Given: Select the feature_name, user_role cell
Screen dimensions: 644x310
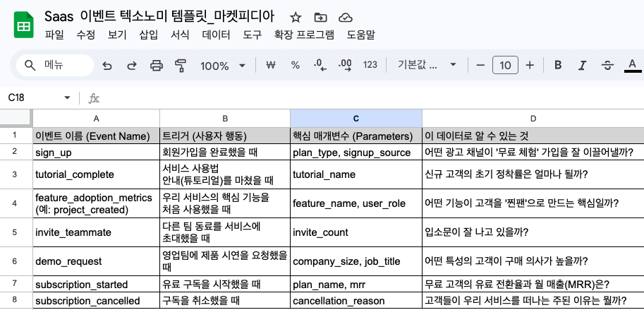Looking at the screenshot, I should point(356,203).
